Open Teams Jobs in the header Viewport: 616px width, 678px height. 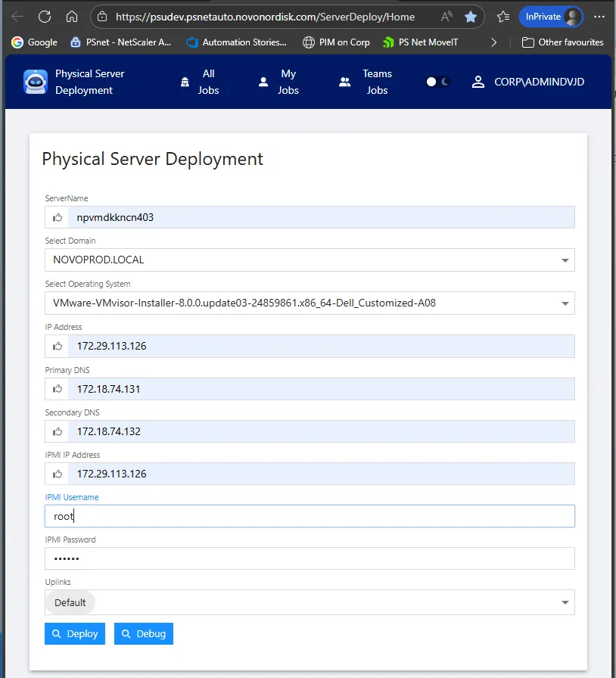click(x=366, y=82)
